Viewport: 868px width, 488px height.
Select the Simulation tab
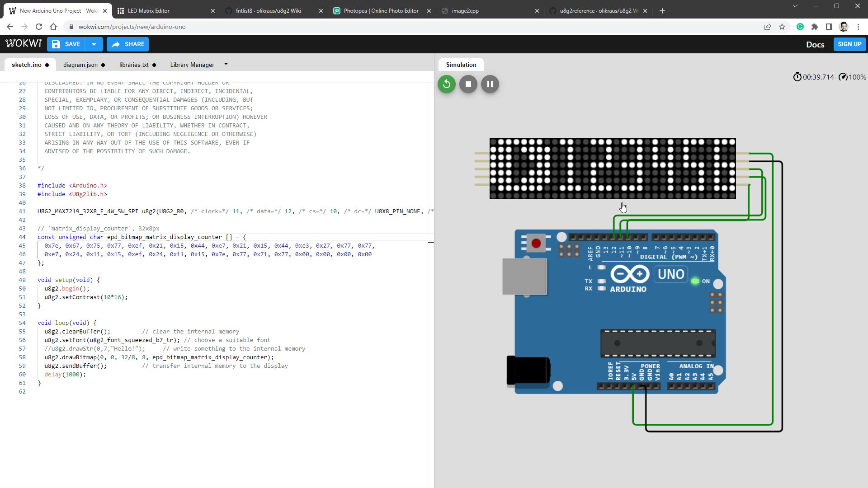coord(460,64)
